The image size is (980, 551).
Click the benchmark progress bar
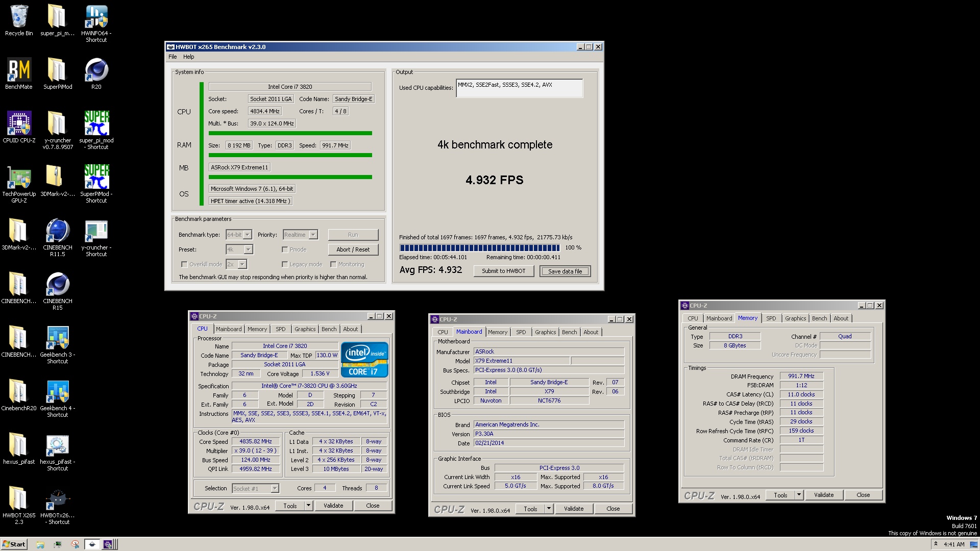(479, 247)
